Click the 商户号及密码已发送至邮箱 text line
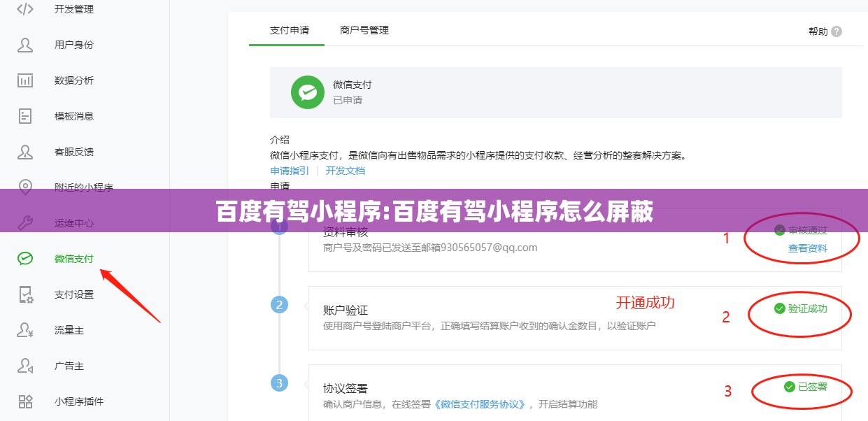 click(430, 248)
